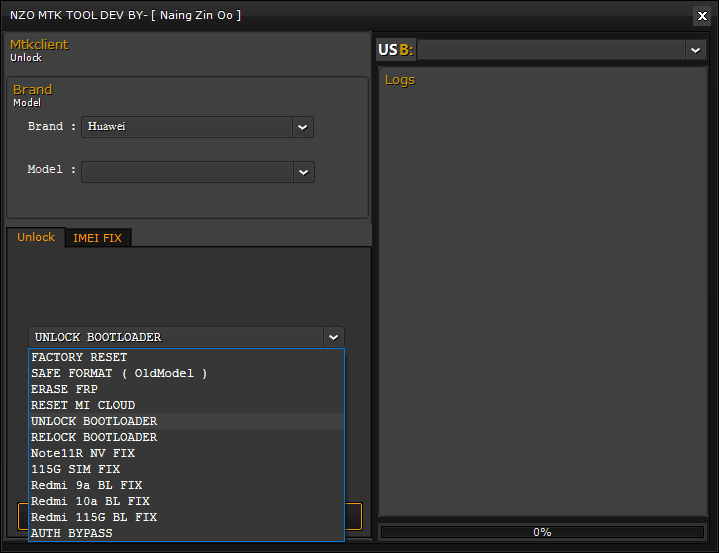Close the NZO MTK Tool window
The height and width of the screenshot is (553, 719).
(x=702, y=15)
